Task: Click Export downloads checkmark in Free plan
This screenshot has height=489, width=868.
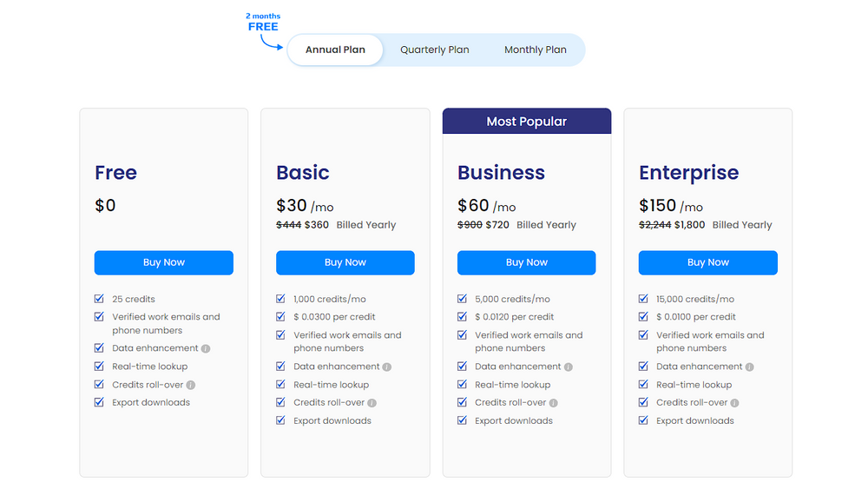Action: (99, 402)
